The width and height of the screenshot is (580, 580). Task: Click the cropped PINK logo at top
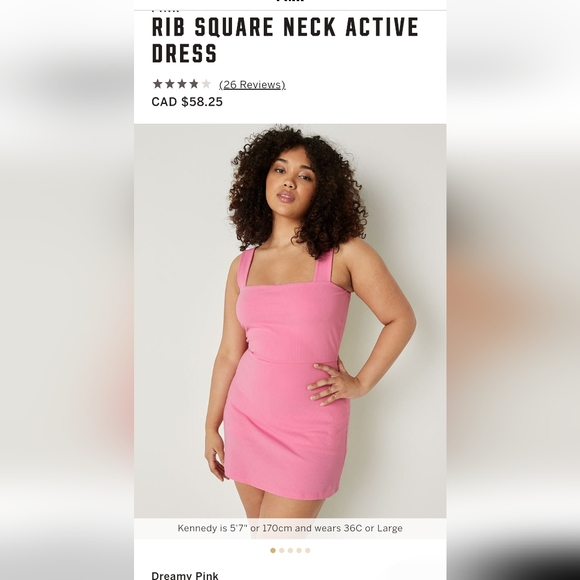click(290, 1)
